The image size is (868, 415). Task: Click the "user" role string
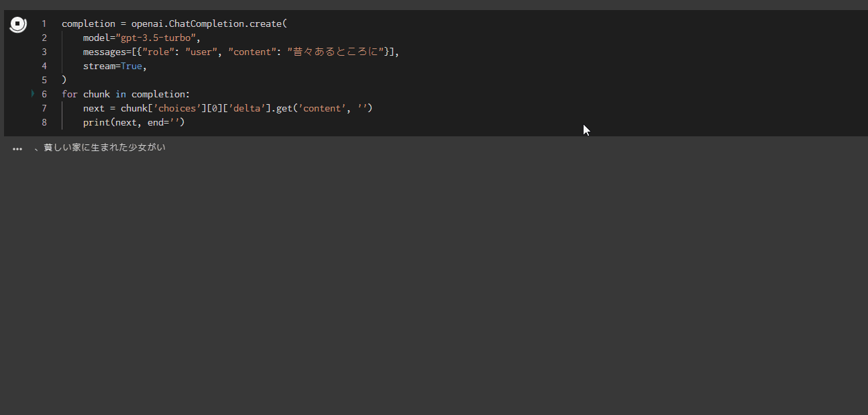click(201, 52)
